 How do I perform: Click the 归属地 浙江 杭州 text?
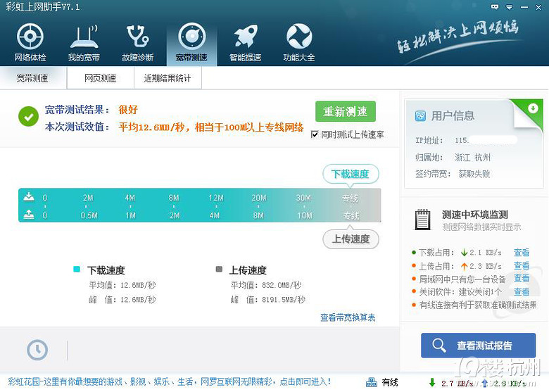(473, 158)
